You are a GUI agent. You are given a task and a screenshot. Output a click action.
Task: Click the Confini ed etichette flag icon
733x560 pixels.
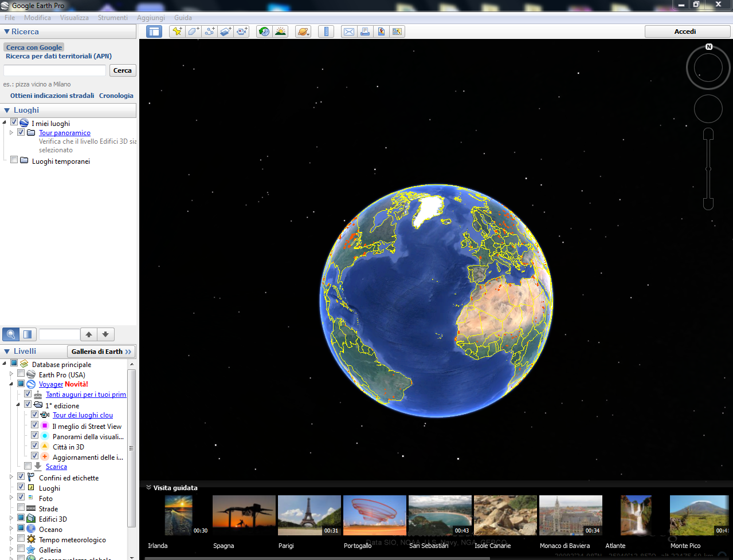(x=31, y=478)
